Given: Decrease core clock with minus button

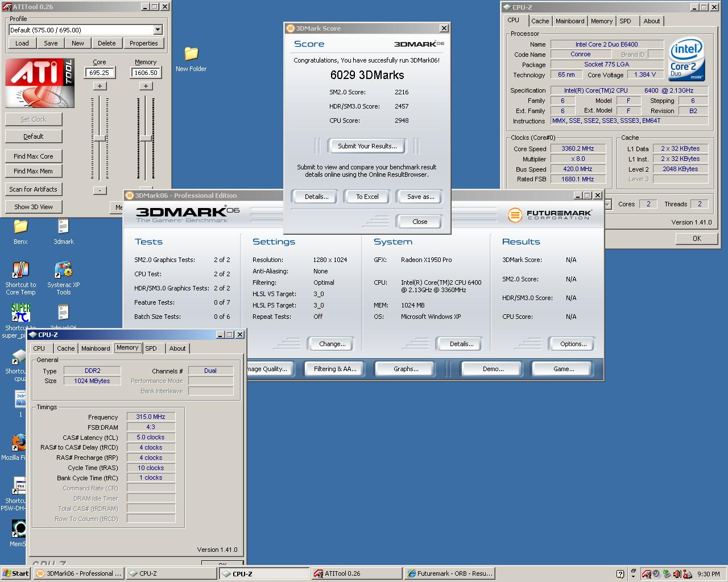Looking at the screenshot, I should [x=100, y=190].
